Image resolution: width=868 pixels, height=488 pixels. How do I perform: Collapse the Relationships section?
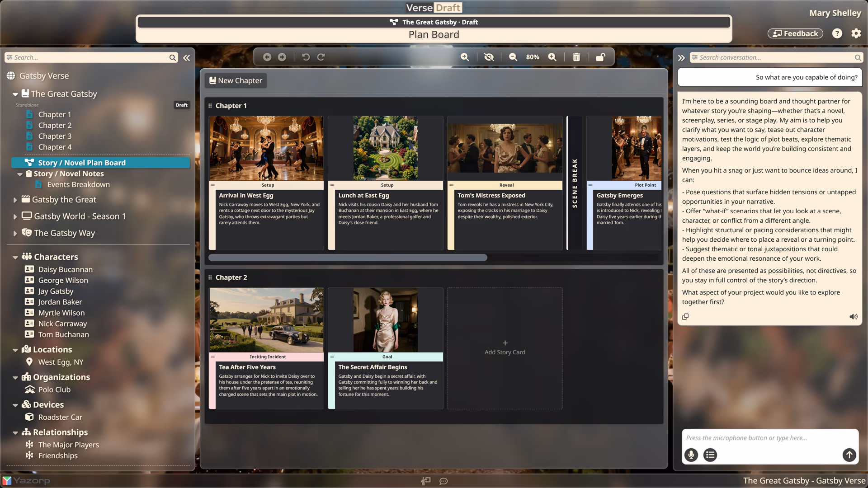(x=15, y=433)
